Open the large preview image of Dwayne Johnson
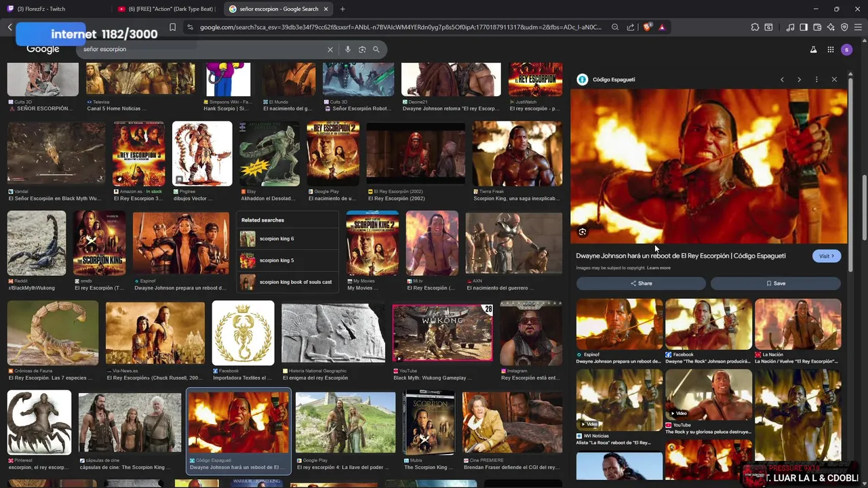This screenshot has width=868, height=488. [x=709, y=166]
